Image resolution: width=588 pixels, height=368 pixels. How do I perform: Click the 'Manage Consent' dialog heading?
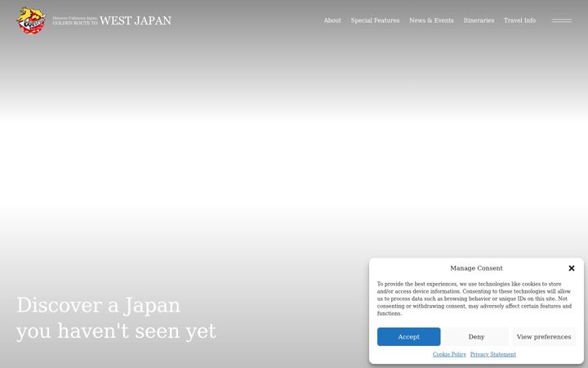coord(476,268)
